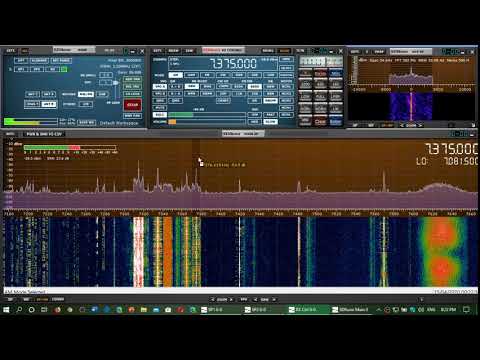Open SETT. in RX Control window

point(157,51)
